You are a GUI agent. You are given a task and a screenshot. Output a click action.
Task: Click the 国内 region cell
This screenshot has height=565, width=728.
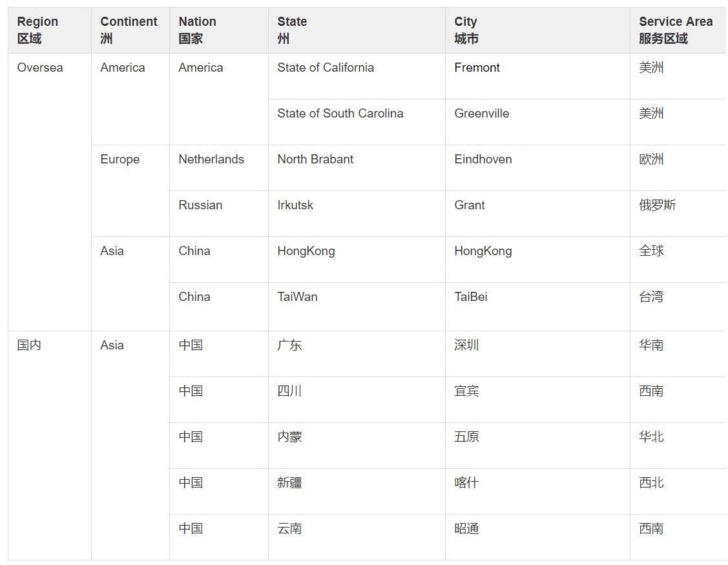point(50,446)
